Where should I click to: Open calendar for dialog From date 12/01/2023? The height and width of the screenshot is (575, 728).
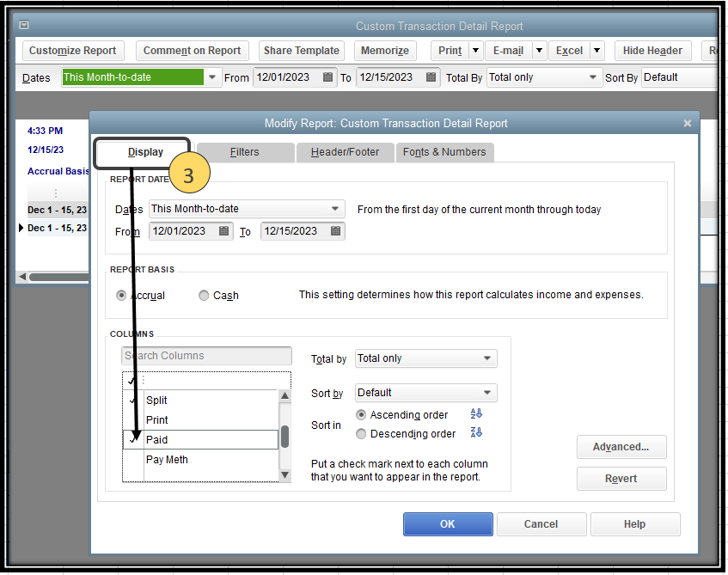pyautogui.click(x=223, y=231)
